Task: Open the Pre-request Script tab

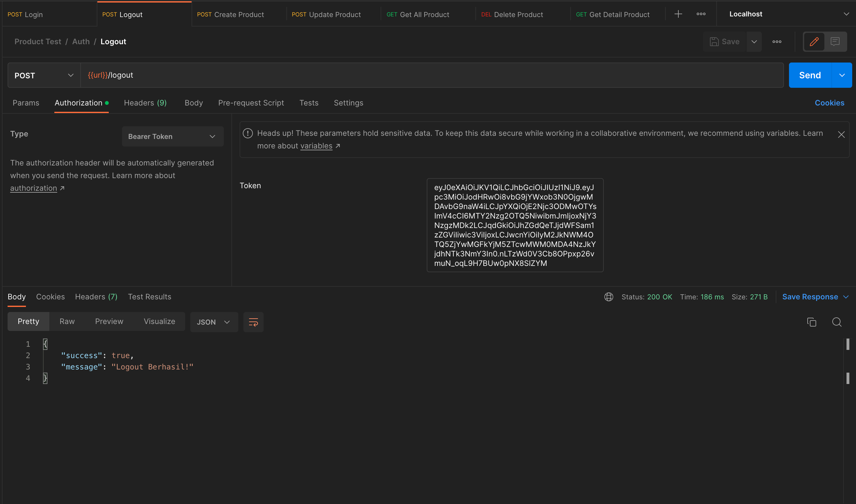Action: 251,103
